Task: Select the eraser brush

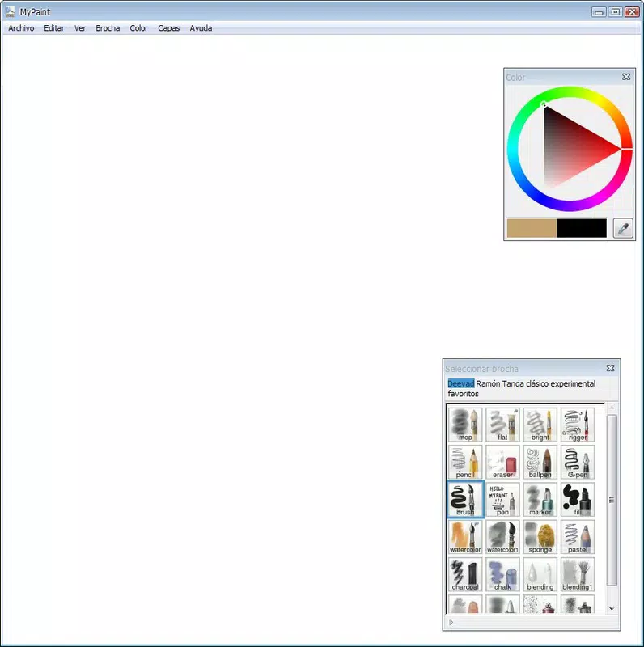Action: [x=502, y=462]
